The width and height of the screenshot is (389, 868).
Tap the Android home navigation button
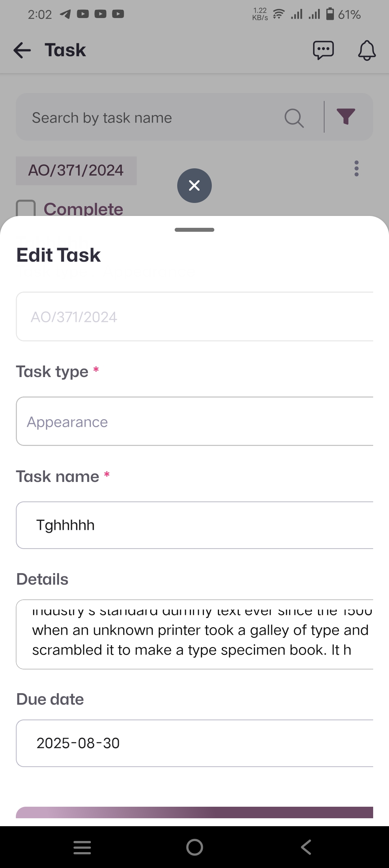[x=194, y=847]
